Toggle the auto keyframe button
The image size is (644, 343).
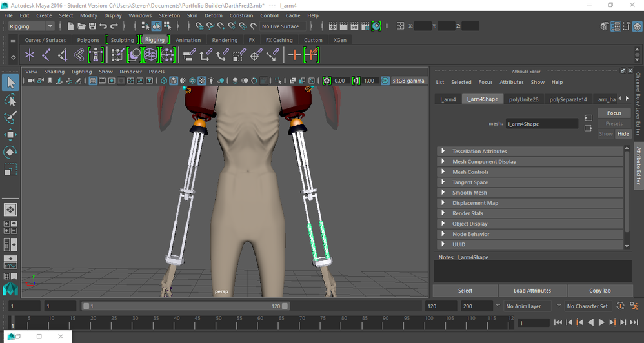click(620, 306)
